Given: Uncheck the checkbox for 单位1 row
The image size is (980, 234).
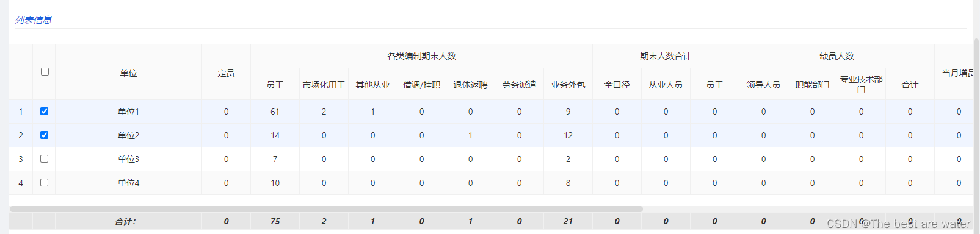Looking at the screenshot, I should coord(44,112).
